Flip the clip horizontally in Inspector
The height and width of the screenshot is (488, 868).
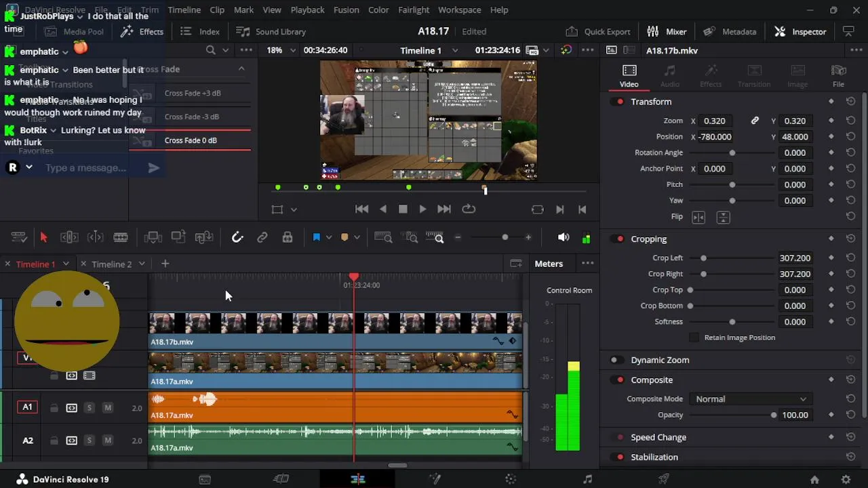[x=698, y=217]
